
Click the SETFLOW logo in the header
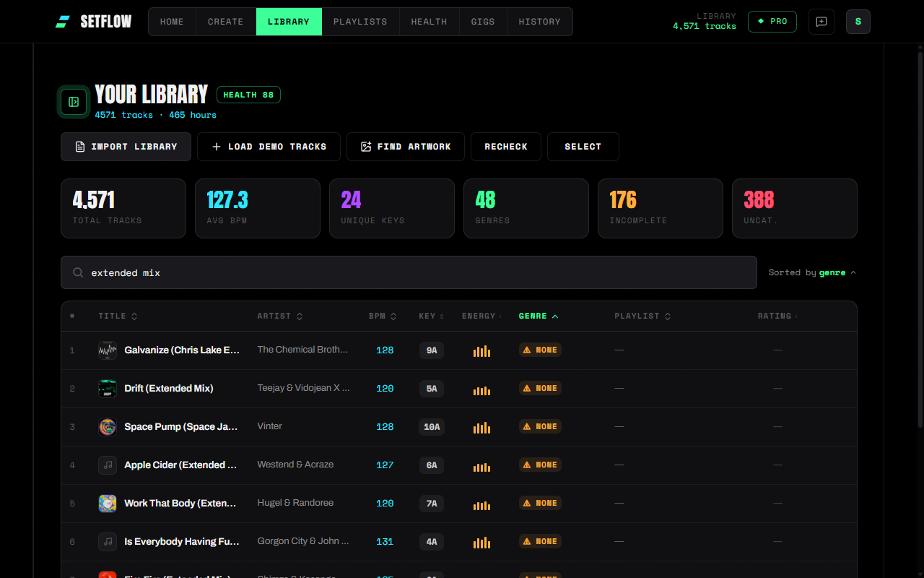coord(93,22)
